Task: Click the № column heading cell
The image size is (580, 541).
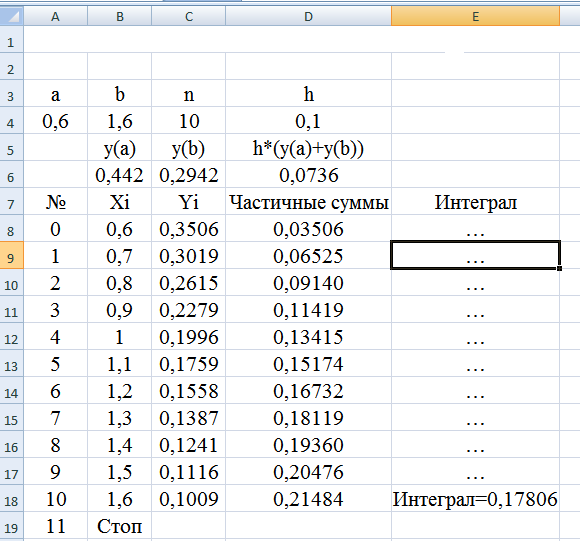Action: 55,202
